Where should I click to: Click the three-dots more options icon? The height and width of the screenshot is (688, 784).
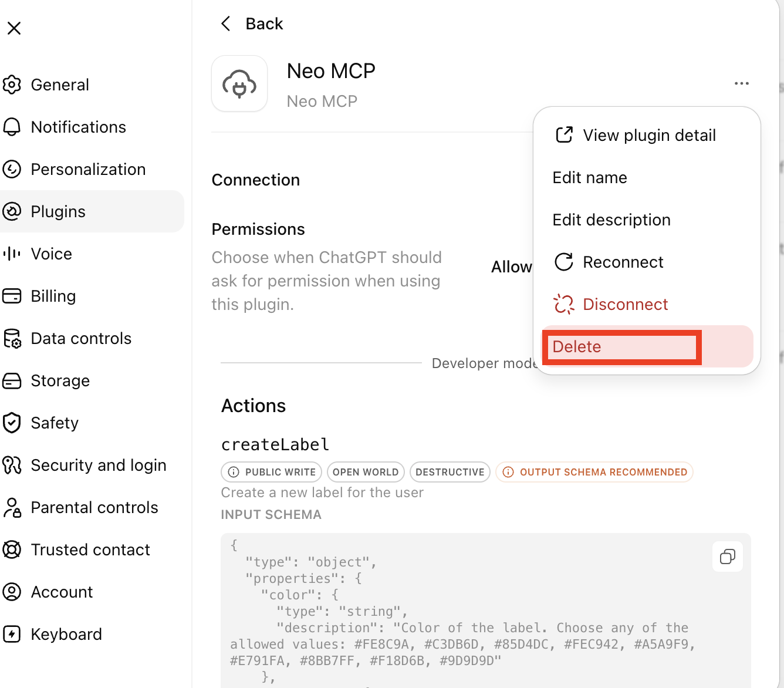pos(742,83)
